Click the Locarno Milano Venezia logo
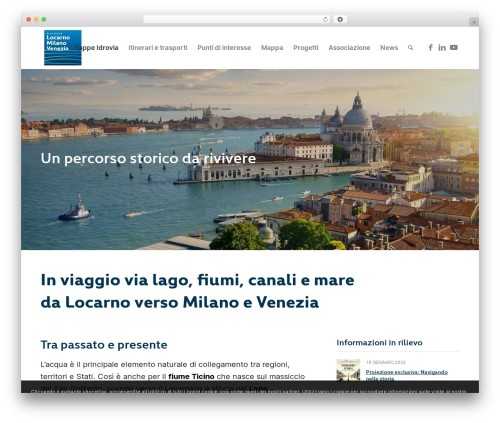 pyautogui.click(x=63, y=48)
